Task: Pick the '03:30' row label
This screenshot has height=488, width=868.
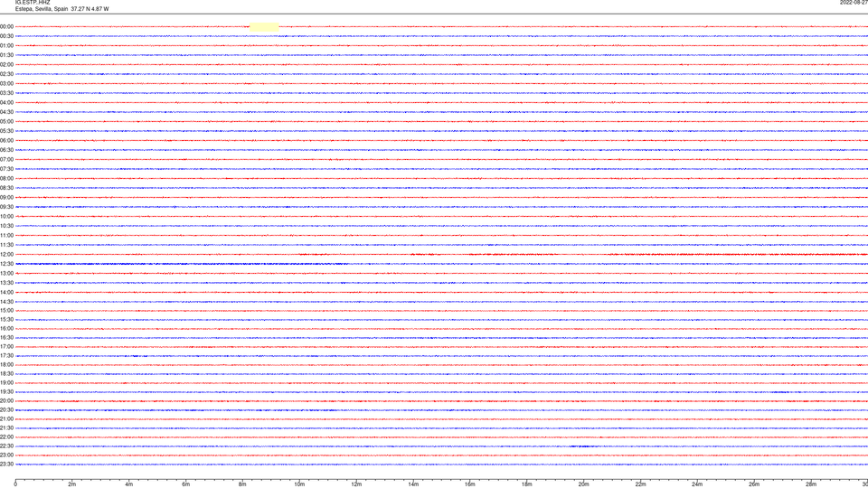Action: click(x=6, y=93)
